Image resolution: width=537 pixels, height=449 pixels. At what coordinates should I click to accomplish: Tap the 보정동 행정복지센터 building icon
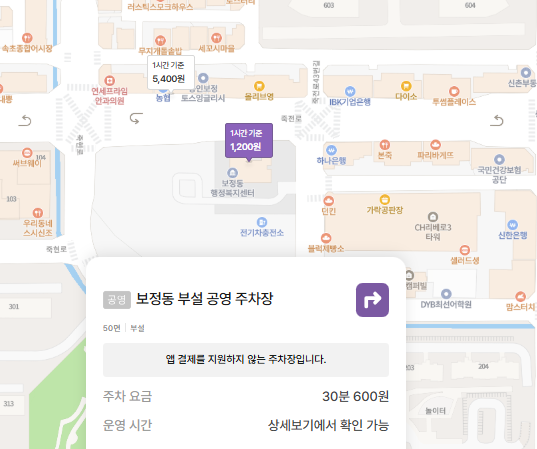point(233,173)
